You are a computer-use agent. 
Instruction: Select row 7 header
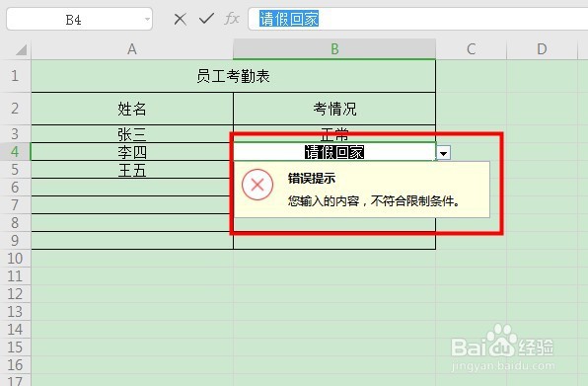coord(15,204)
